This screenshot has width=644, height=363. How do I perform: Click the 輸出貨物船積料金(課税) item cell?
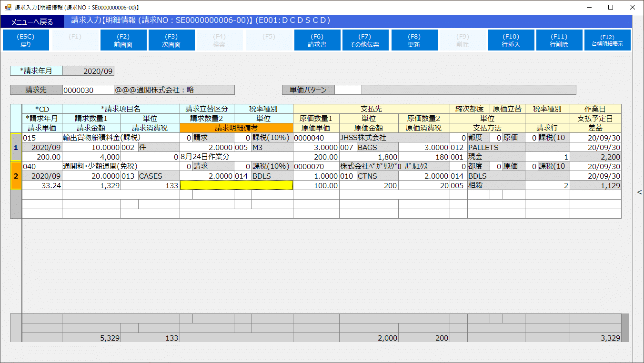pos(121,138)
